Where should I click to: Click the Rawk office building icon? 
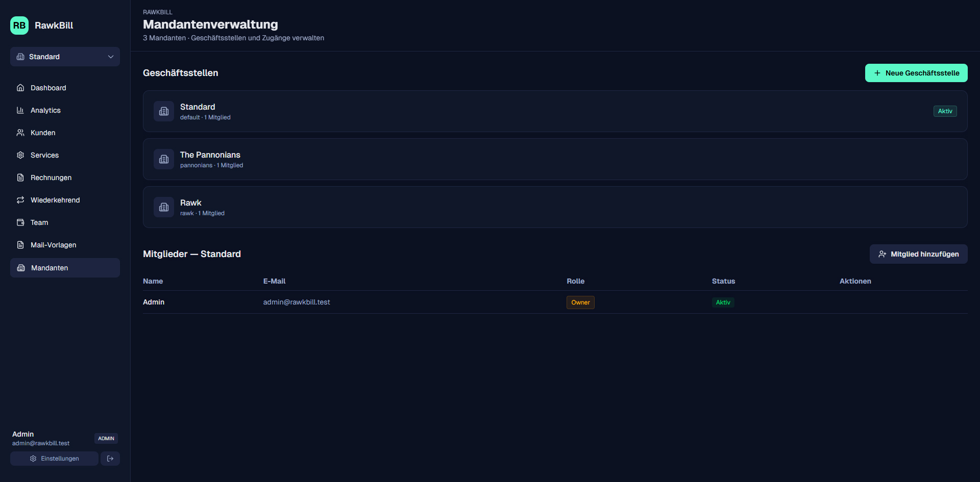click(x=164, y=207)
